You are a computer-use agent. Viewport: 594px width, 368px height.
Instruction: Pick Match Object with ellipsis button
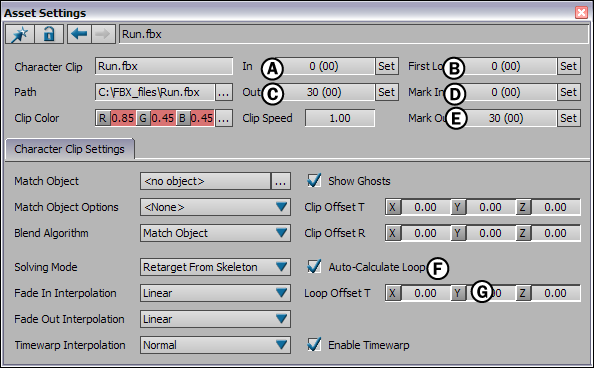281,181
